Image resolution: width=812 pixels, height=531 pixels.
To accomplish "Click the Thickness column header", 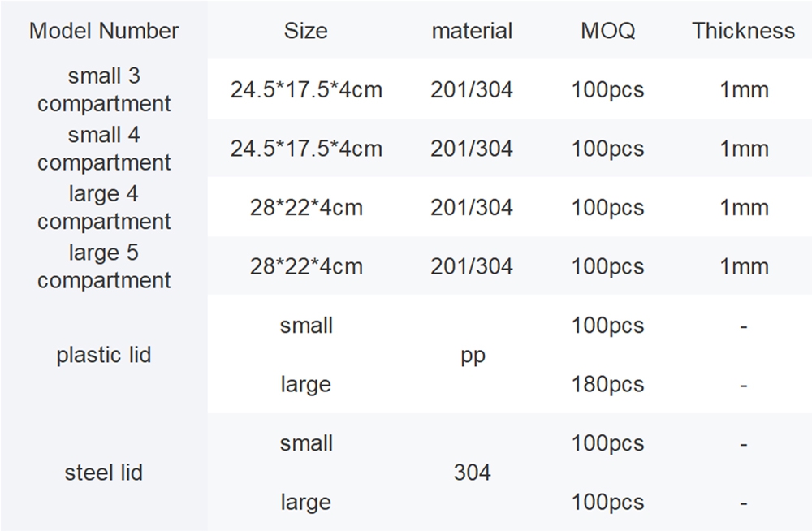I will point(743,31).
